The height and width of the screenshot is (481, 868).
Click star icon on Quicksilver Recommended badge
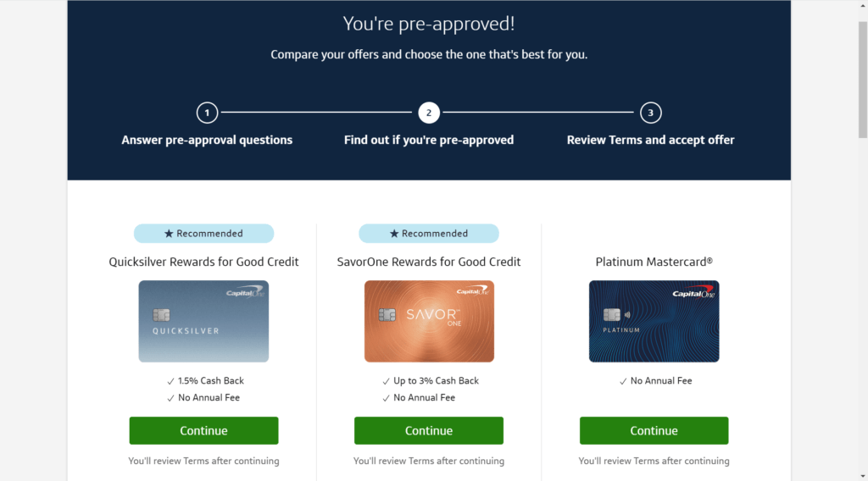click(169, 234)
